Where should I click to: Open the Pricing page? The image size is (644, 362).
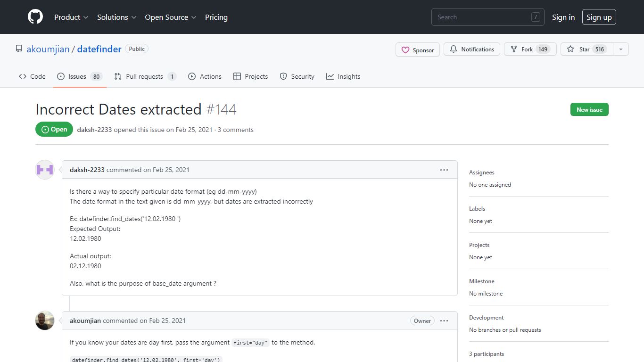point(216,17)
